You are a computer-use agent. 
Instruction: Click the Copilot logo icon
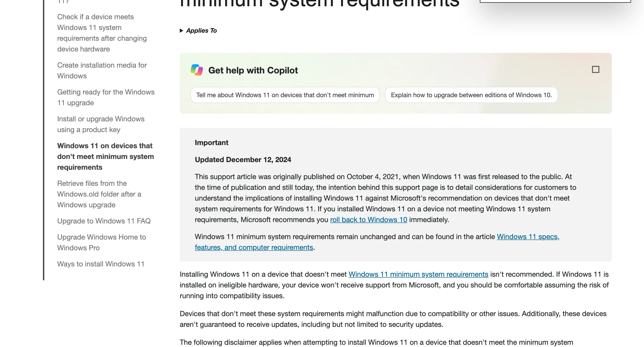point(197,70)
